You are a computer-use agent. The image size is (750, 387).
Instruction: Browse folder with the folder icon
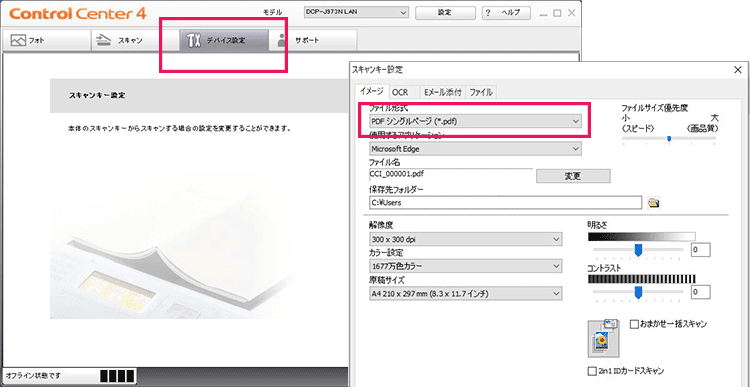(x=654, y=203)
